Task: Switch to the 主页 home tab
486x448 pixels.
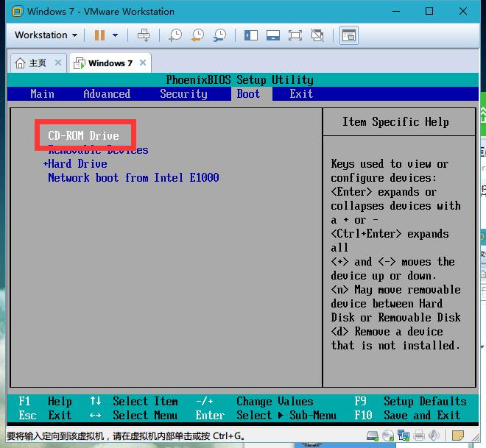Action: pyautogui.click(x=32, y=63)
